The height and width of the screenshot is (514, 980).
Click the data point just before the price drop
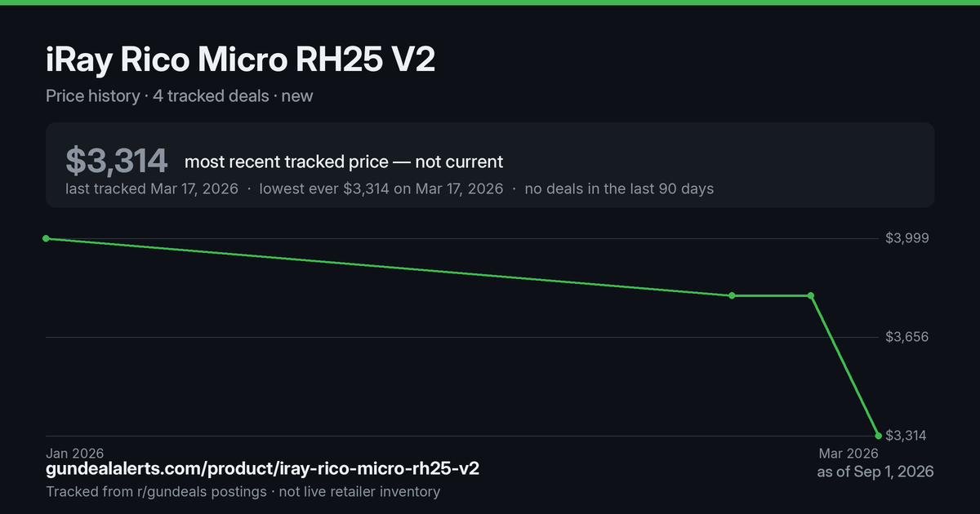tap(811, 295)
